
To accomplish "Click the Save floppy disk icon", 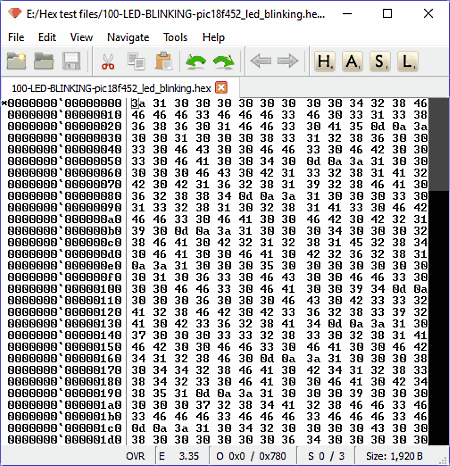I will pos(71,61).
